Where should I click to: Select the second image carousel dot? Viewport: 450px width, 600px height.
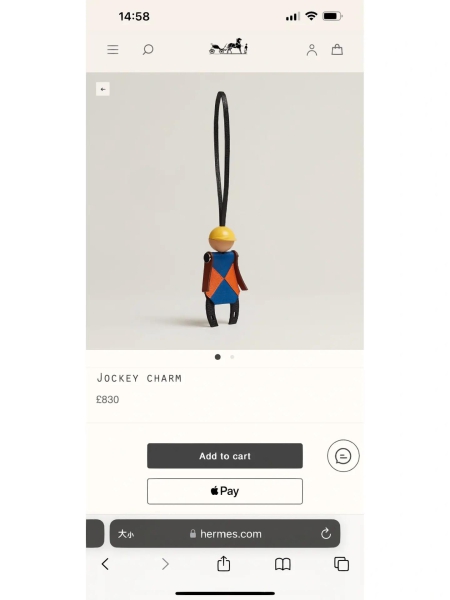pos(232,357)
